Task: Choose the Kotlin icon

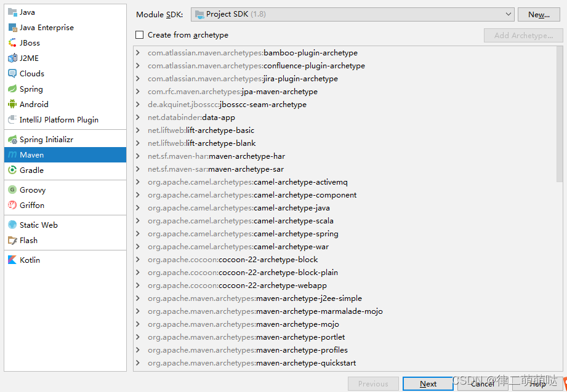Action: pos(12,260)
